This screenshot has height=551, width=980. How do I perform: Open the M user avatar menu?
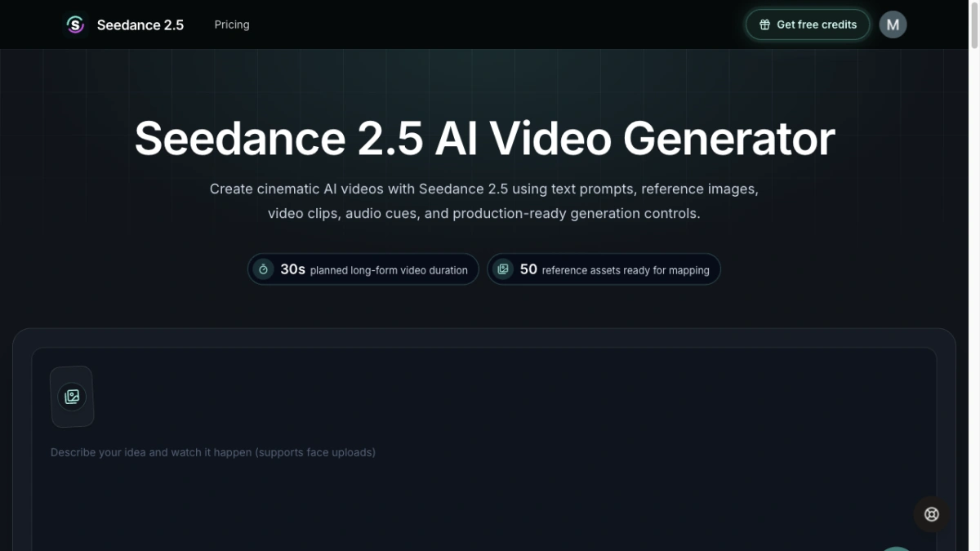click(x=893, y=24)
